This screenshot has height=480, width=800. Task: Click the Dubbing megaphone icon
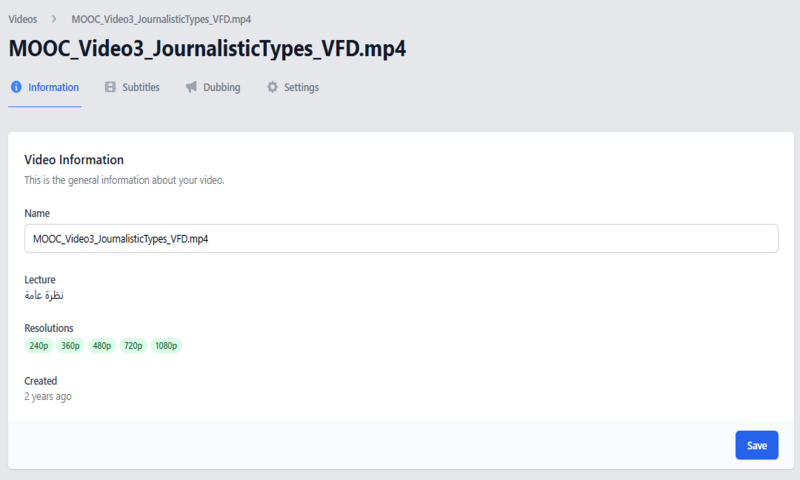coord(191,87)
